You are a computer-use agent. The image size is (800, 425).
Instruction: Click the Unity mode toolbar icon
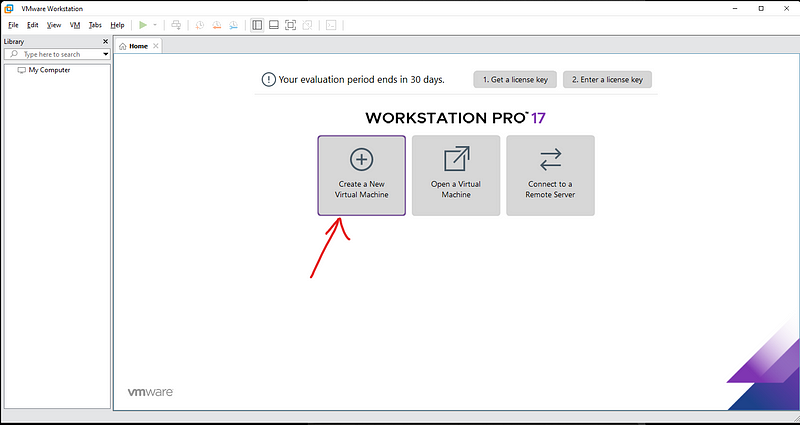coord(307,25)
